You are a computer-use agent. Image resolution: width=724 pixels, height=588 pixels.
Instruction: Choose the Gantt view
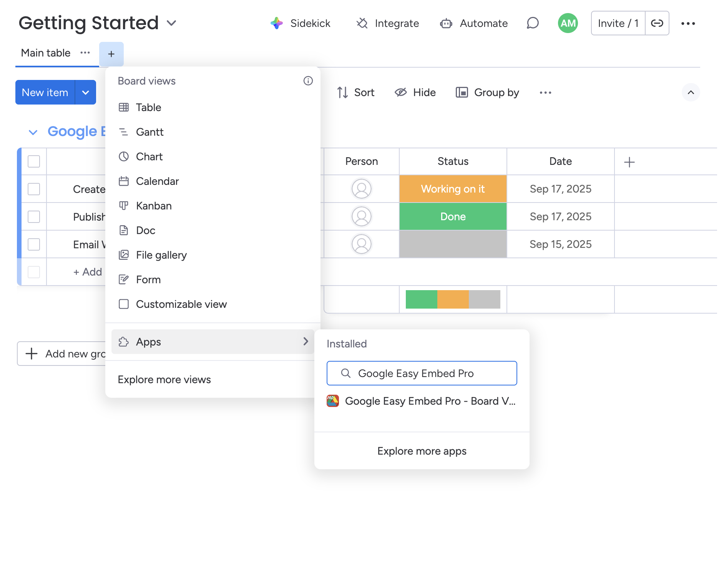pos(149,132)
